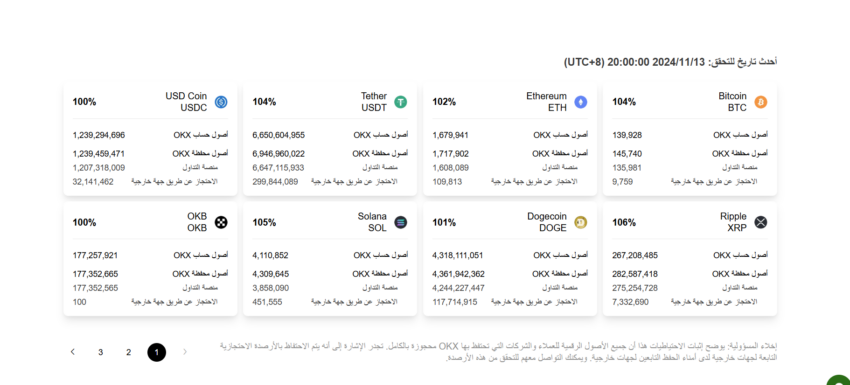Open the Tether USDT card name

point(374,102)
